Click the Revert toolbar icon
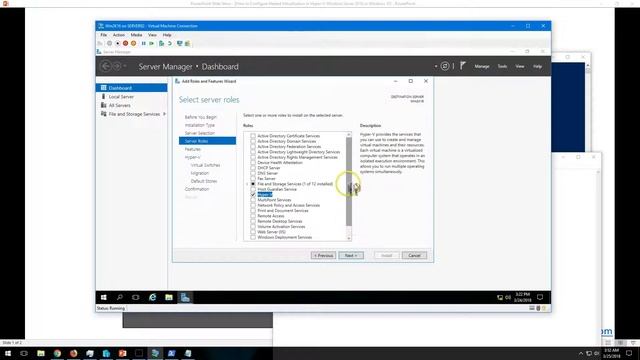640x360 pixels. (170, 43)
